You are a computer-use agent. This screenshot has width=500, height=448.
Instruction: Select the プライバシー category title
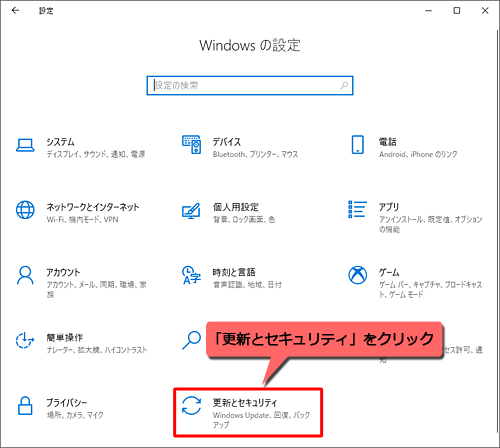[67, 403]
